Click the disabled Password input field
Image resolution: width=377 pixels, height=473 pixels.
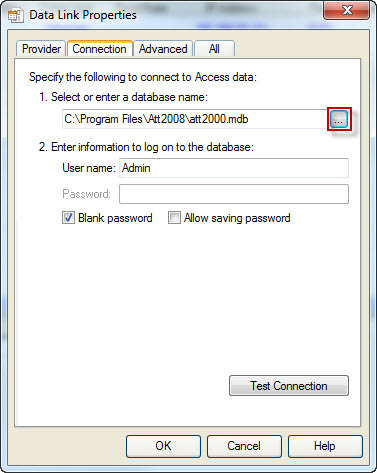click(x=234, y=194)
